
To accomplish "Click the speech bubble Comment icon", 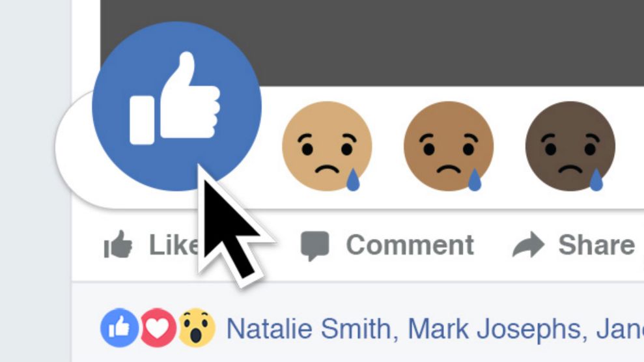I will click(x=315, y=246).
